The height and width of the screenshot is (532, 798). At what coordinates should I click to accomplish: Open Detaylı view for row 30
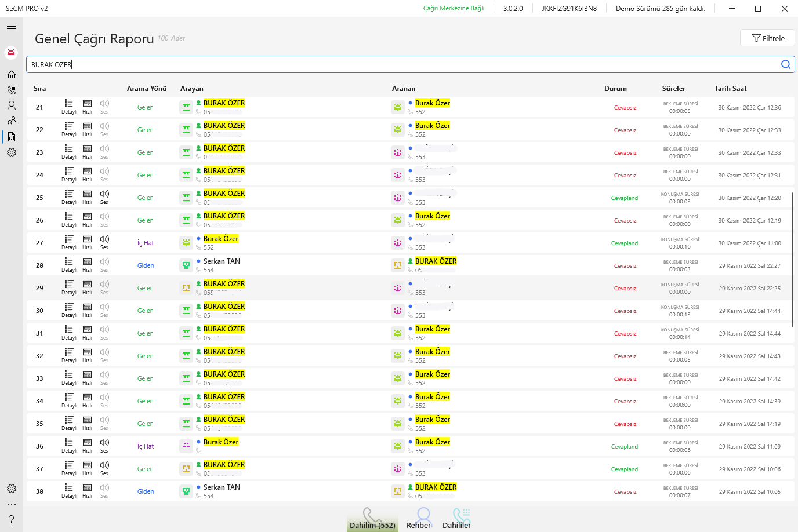click(x=69, y=310)
